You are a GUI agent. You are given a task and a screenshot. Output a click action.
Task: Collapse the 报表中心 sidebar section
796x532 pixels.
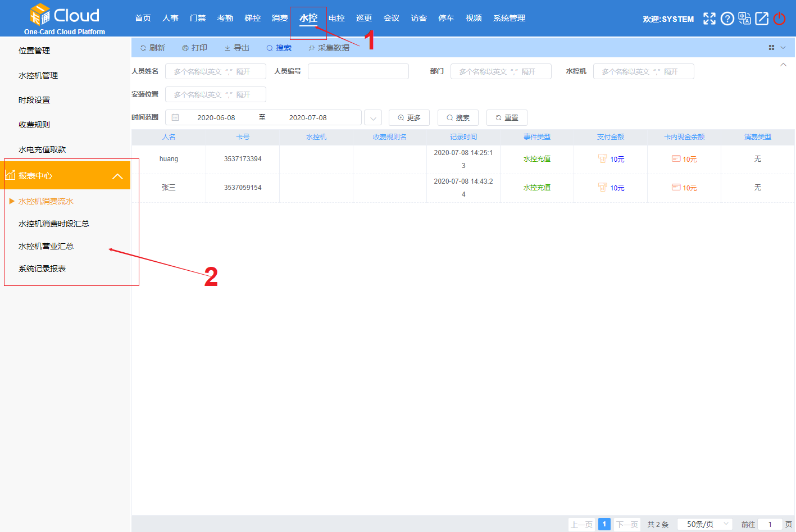pos(117,176)
